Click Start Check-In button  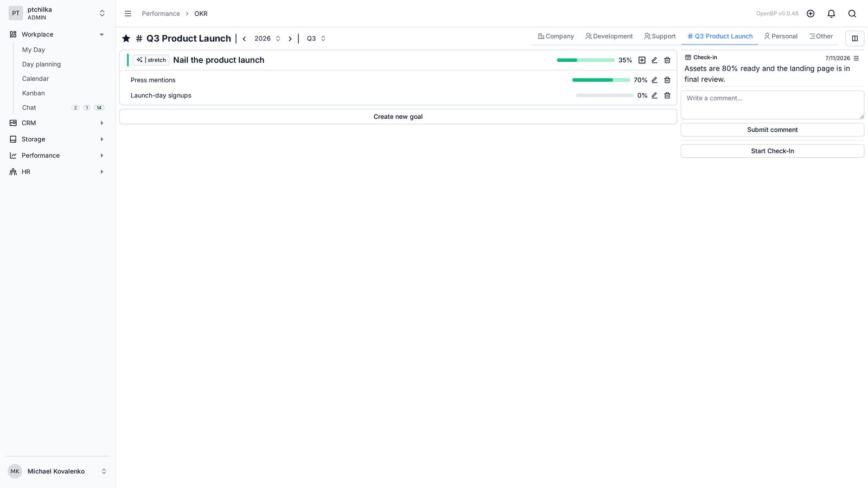pyautogui.click(x=773, y=151)
